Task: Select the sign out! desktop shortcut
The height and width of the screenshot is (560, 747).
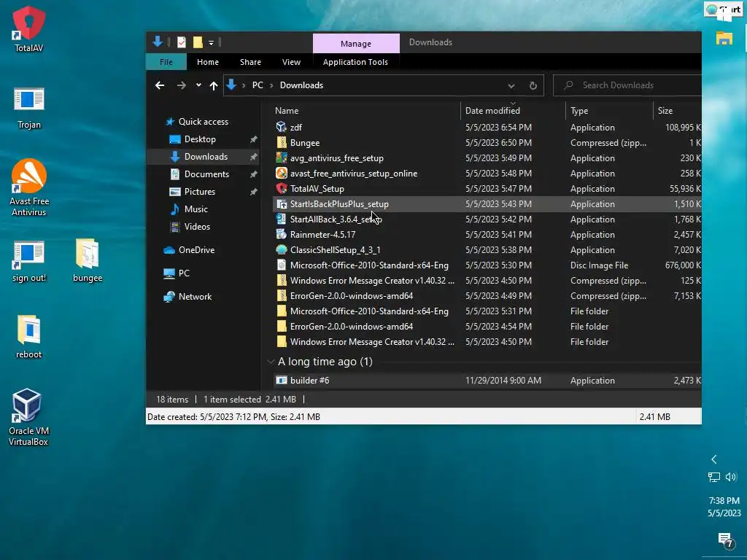Action: tap(29, 261)
